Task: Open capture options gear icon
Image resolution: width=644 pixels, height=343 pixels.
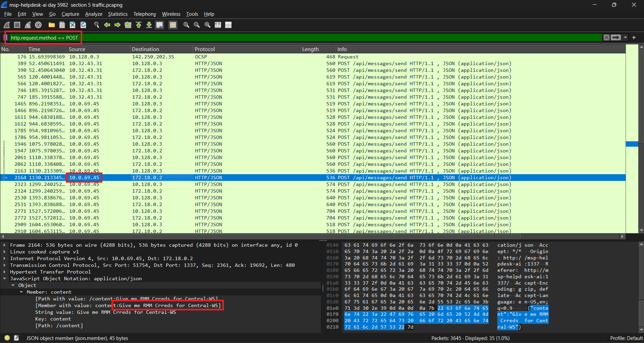Action: pyautogui.click(x=38, y=25)
